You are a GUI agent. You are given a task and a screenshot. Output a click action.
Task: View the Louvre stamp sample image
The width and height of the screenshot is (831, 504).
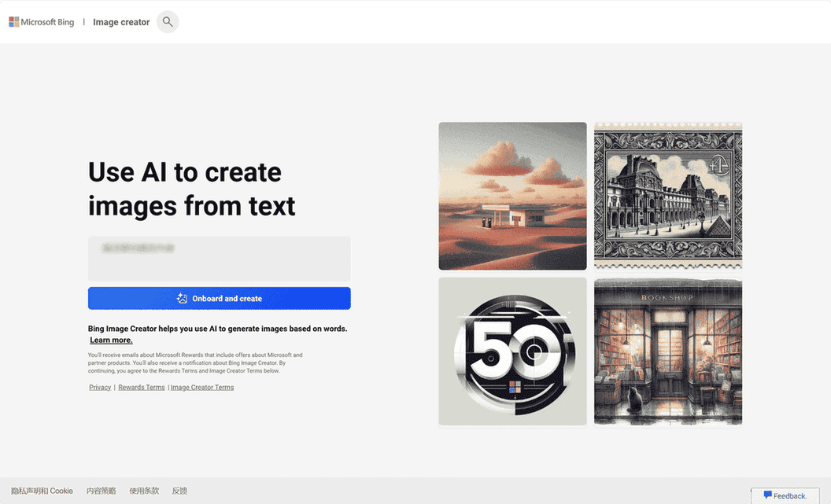(667, 195)
